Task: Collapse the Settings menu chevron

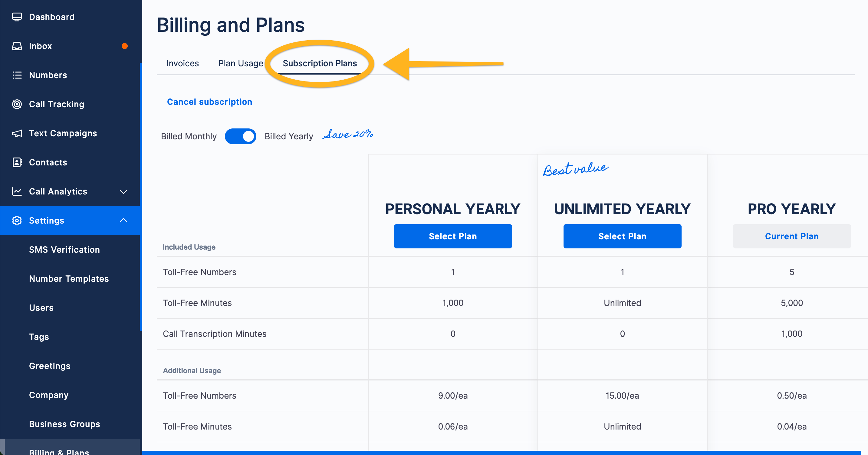Action: click(x=124, y=221)
